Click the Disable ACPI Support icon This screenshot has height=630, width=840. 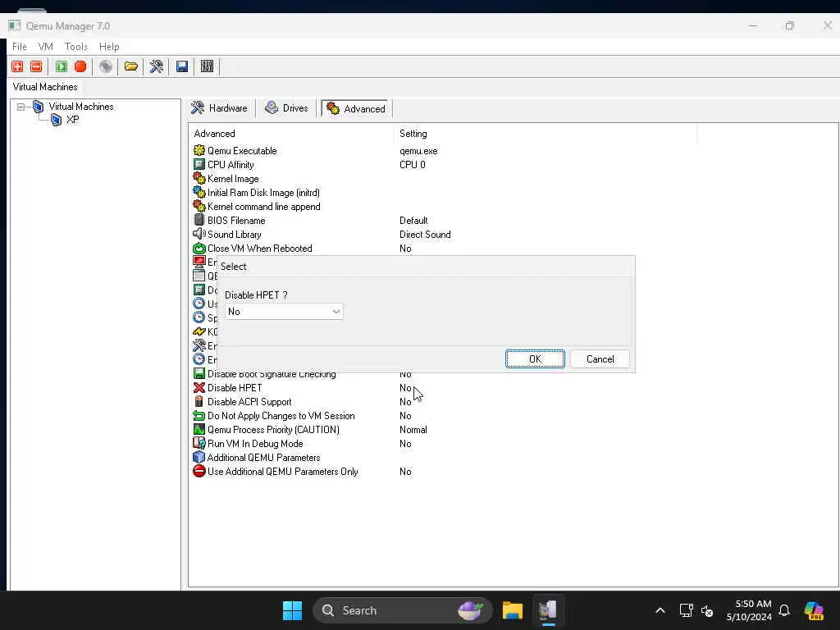[x=199, y=401]
